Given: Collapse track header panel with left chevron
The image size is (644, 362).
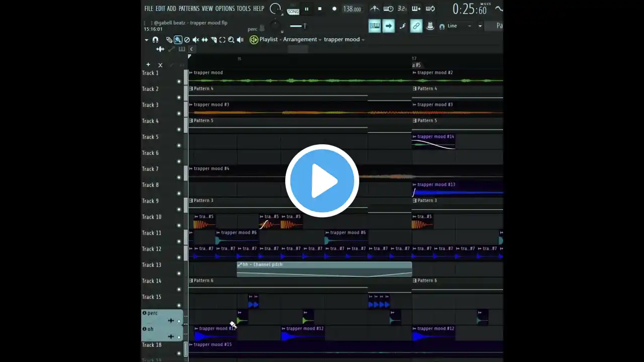Looking at the screenshot, I should (x=191, y=49).
